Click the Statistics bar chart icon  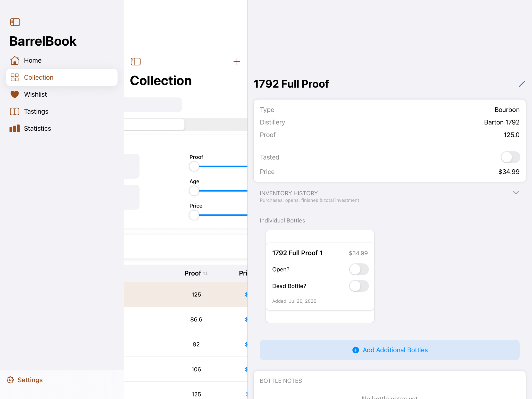tap(15, 128)
